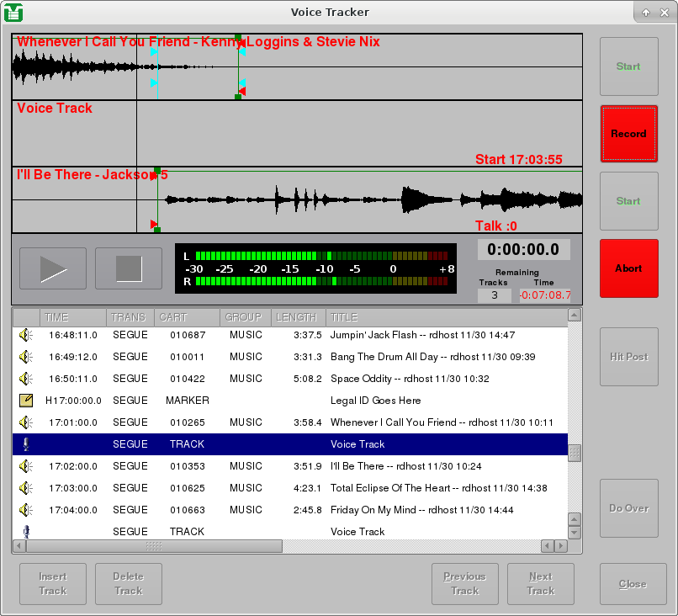This screenshot has width=678, height=616.
Task: Click the play triangle icon
Action: [x=52, y=268]
